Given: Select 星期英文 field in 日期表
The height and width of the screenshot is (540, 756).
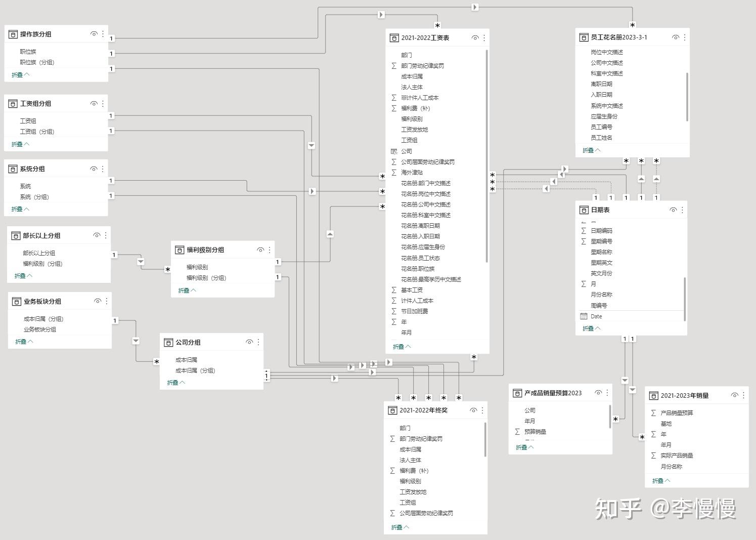Looking at the screenshot, I should [x=601, y=263].
